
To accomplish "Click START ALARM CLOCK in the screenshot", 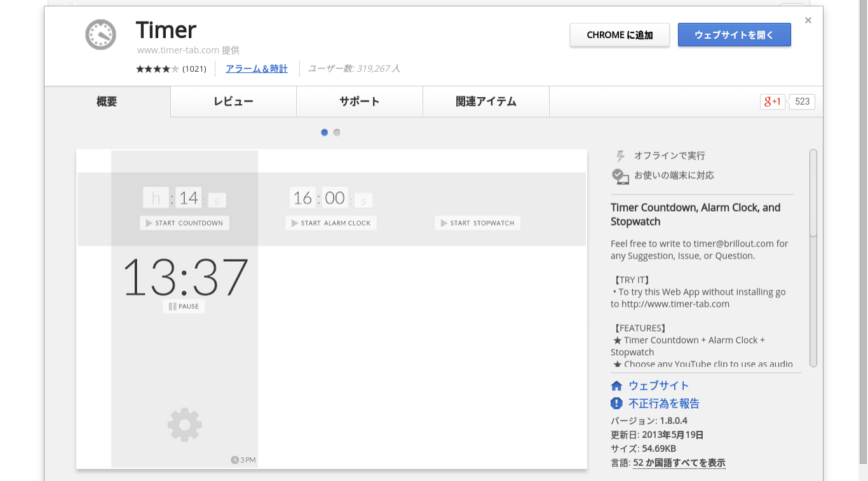I will click(331, 223).
